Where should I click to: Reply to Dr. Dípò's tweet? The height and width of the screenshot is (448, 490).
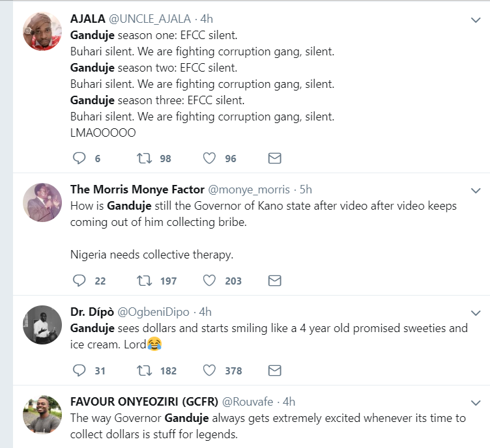[79, 371]
